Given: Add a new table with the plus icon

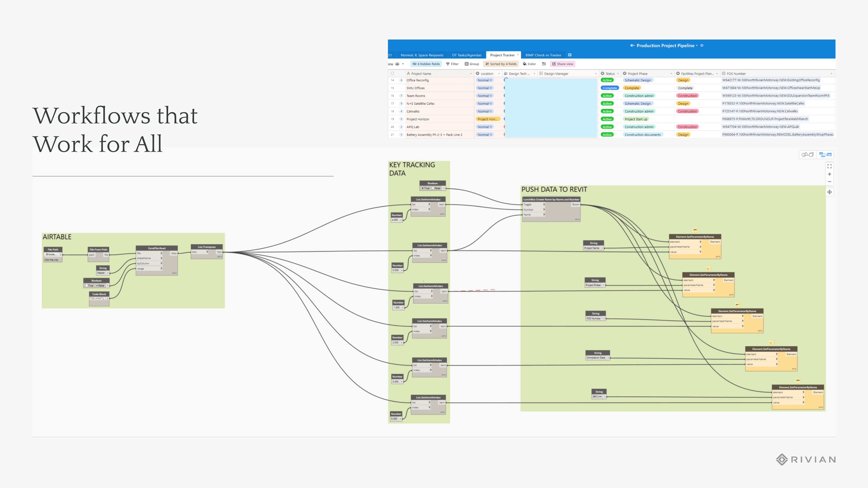Looking at the screenshot, I should [569, 55].
